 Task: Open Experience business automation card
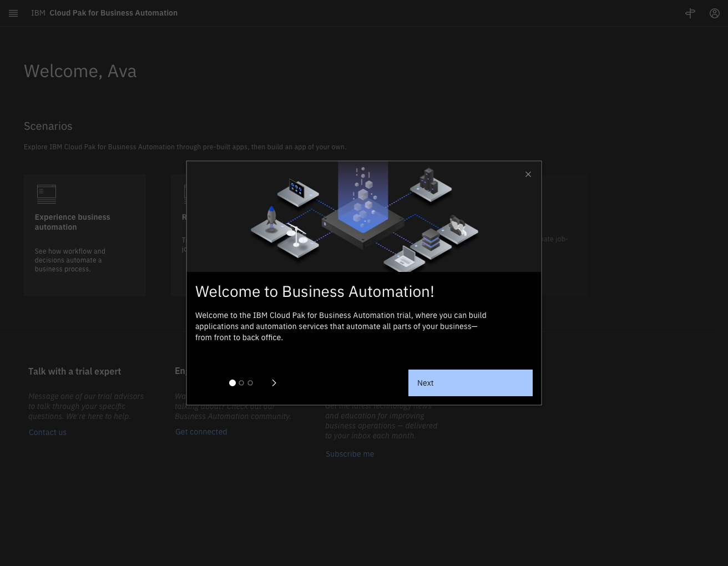85,235
